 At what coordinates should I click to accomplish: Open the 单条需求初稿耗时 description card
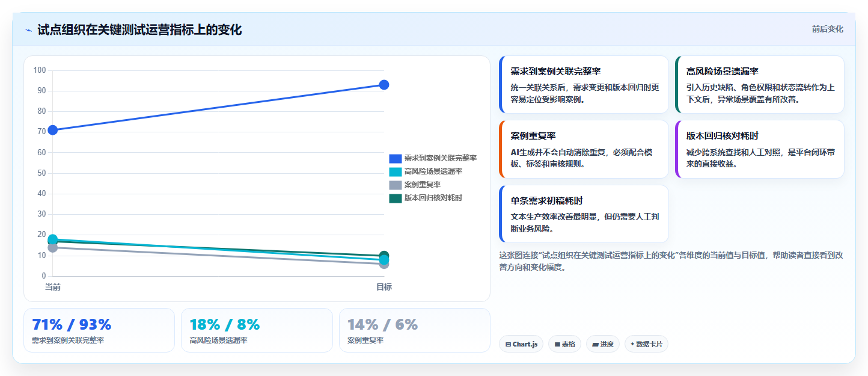pos(584,214)
